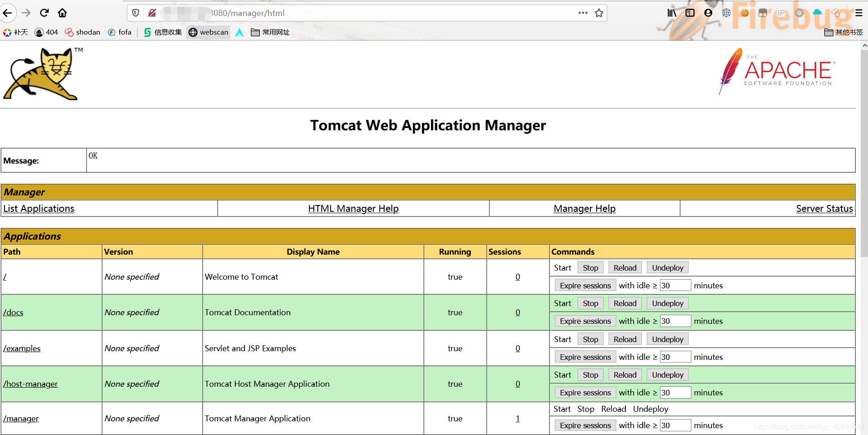Stop the Servlet and JSP Examples app
Viewport: 868px width, 435px height.
coord(590,339)
